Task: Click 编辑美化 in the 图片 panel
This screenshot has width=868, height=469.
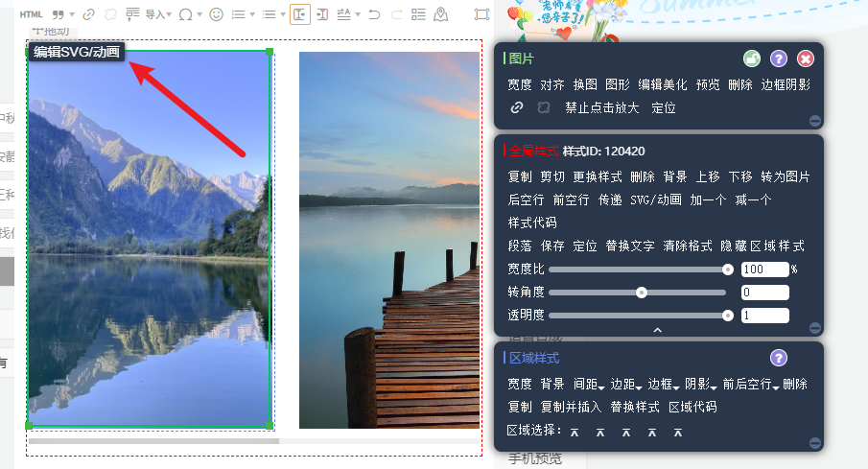Action: (x=663, y=84)
